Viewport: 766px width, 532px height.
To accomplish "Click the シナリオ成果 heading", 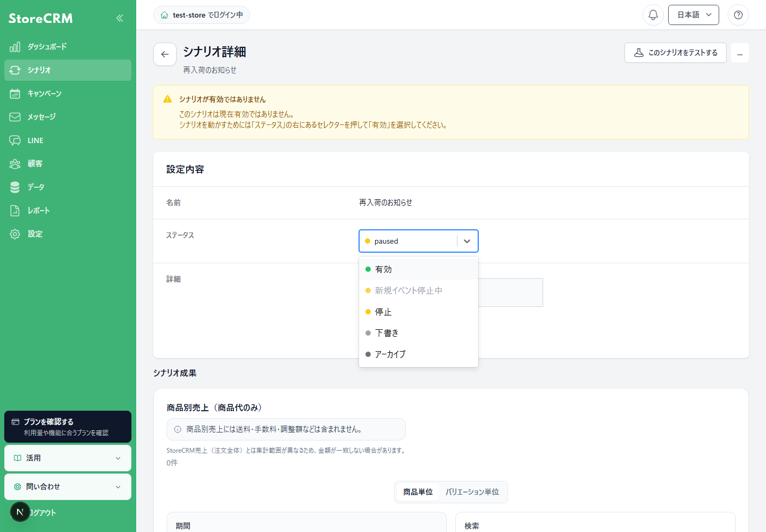I will tap(175, 373).
